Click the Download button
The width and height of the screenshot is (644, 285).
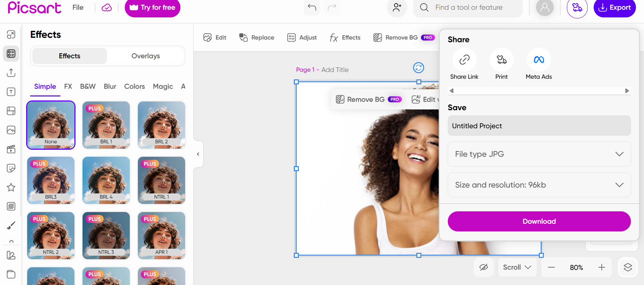tap(539, 221)
